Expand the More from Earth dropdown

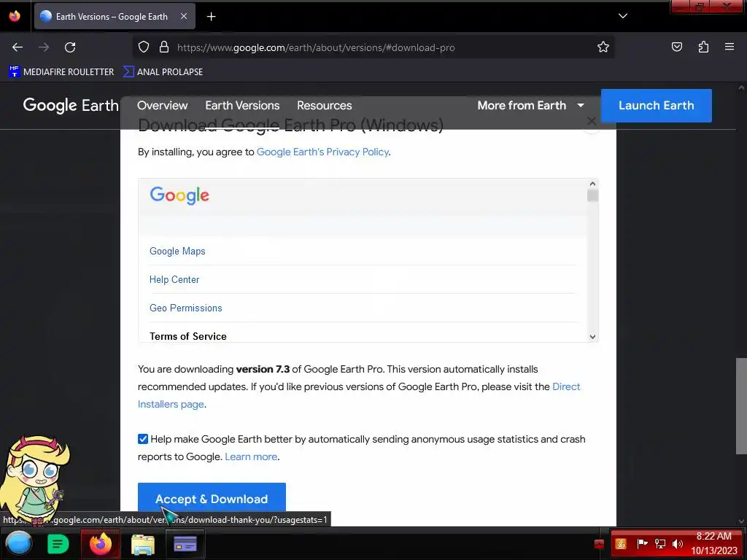coord(531,105)
